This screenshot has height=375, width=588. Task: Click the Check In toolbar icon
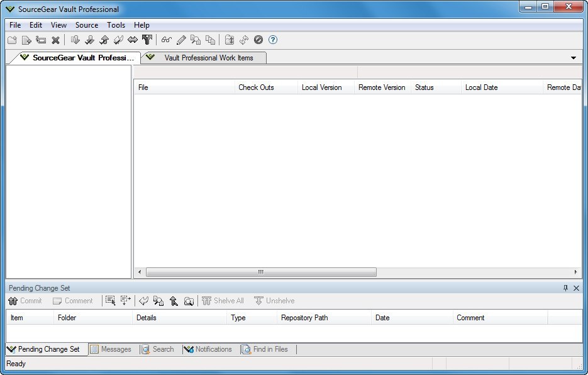(104, 40)
